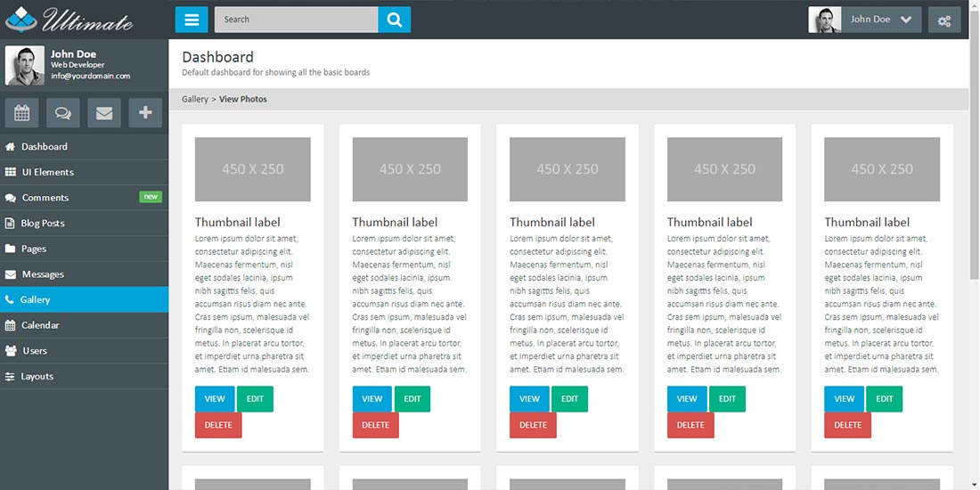Click the speech bubbles icon beside Comments
Screen dimensions: 980x490
click(x=11, y=198)
